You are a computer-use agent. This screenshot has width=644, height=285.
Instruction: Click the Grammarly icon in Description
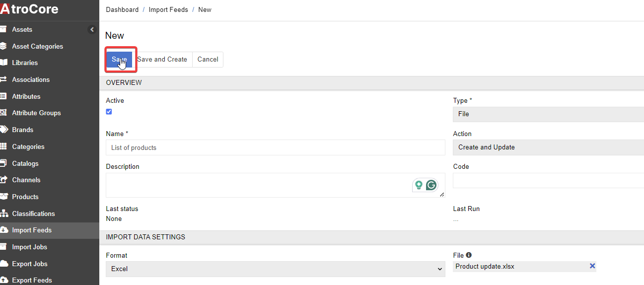(x=431, y=185)
